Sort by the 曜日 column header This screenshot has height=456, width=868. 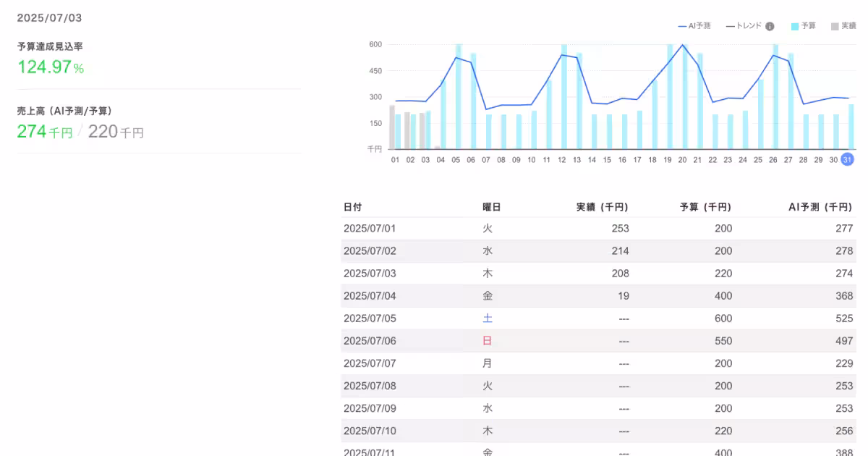(x=491, y=207)
